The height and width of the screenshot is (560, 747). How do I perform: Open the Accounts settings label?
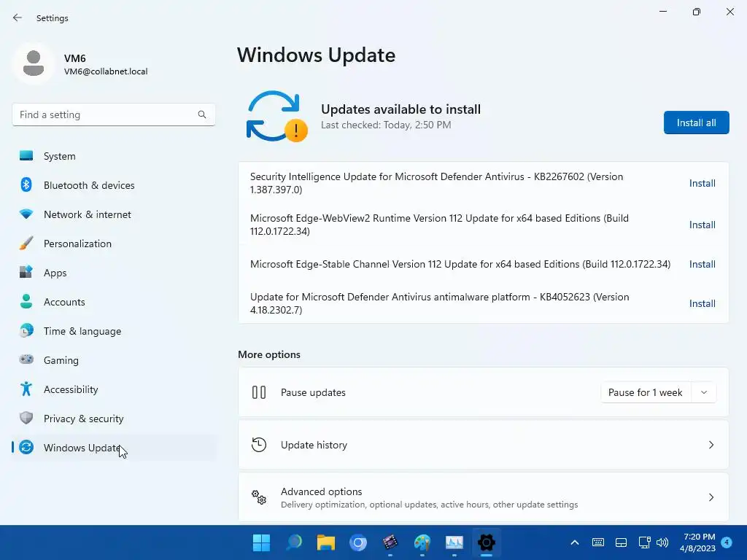coord(64,302)
